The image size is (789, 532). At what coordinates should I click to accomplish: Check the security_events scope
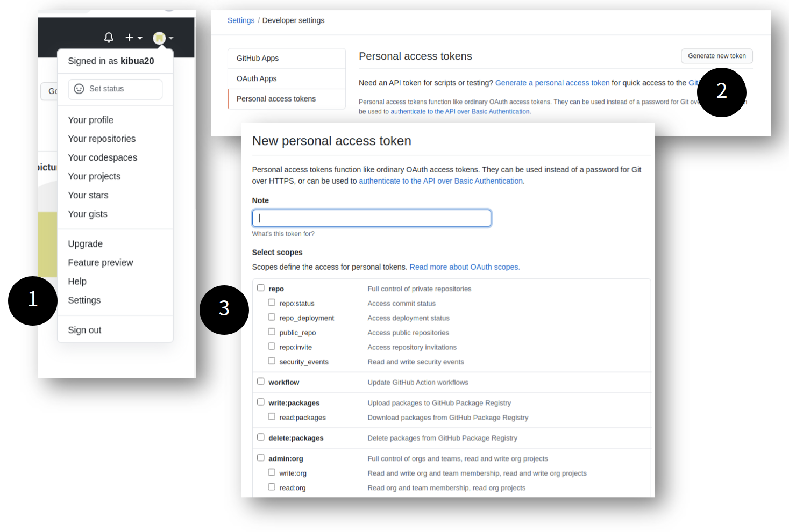(272, 361)
